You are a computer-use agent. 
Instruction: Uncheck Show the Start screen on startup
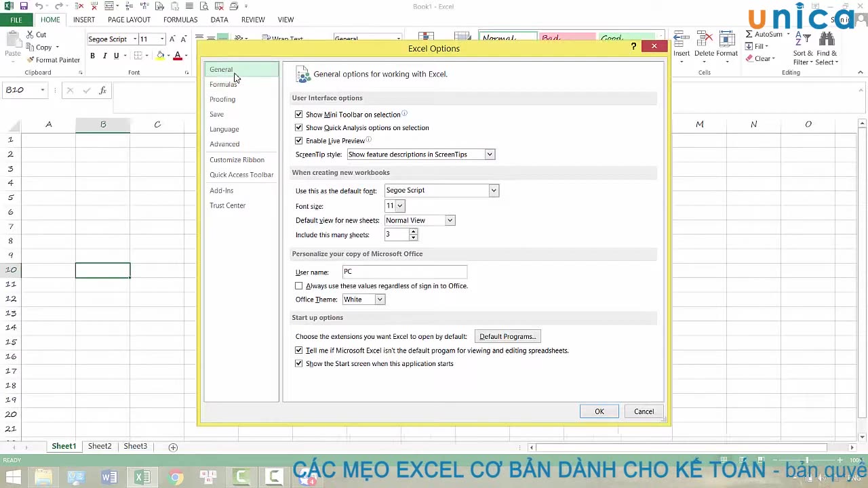click(299, 363)
